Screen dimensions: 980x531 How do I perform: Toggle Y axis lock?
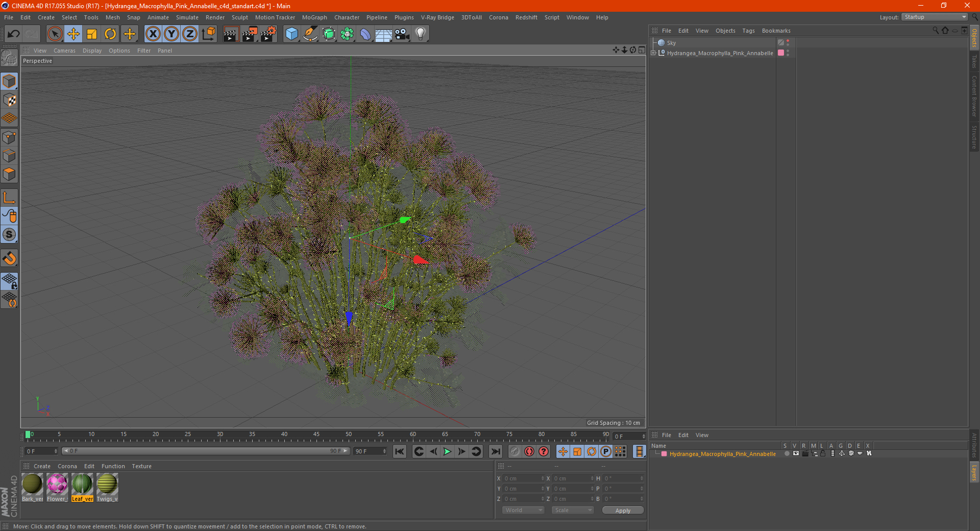171,34
